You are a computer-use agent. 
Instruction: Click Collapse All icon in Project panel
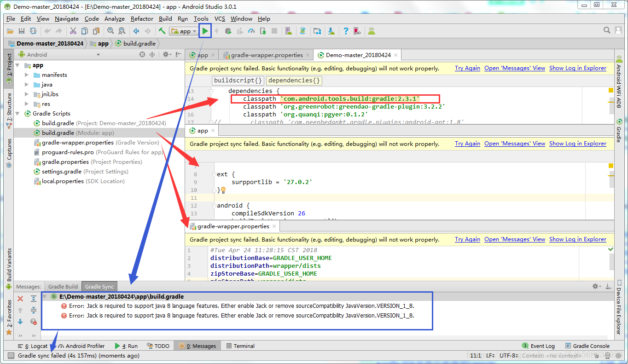click(152, 54)
